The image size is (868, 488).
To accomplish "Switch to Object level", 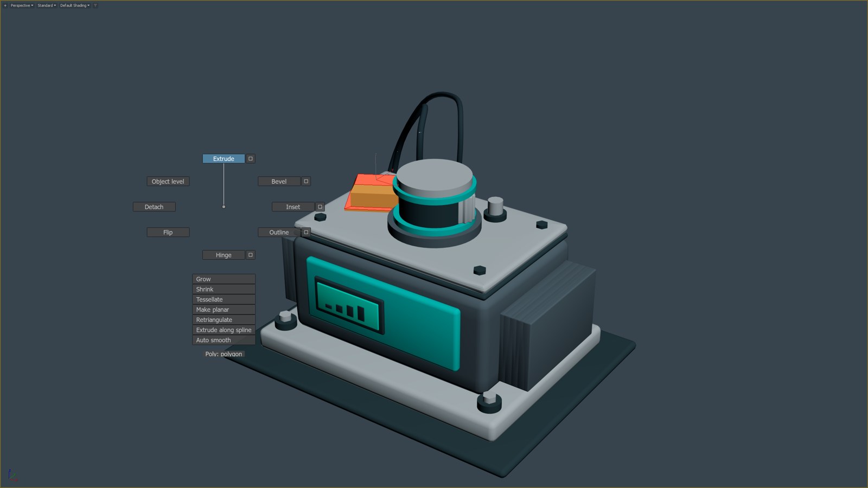I will (x=168, y=182).
